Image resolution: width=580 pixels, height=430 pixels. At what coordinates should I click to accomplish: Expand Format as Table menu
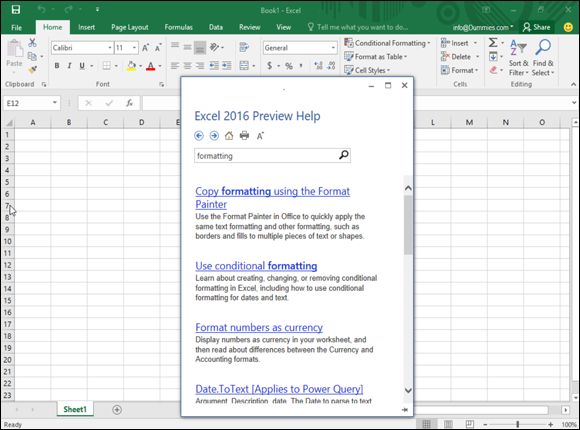point(376,57)
